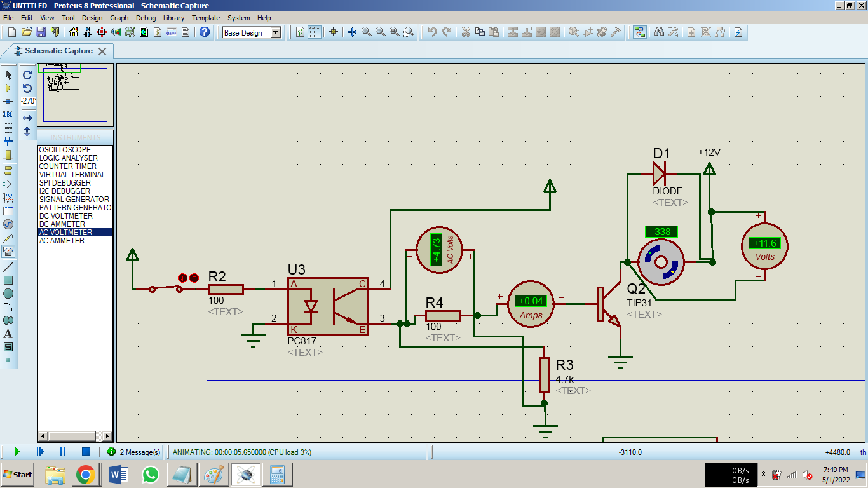Open the Windows Start button
868x488 pixels.
point(17,475)
